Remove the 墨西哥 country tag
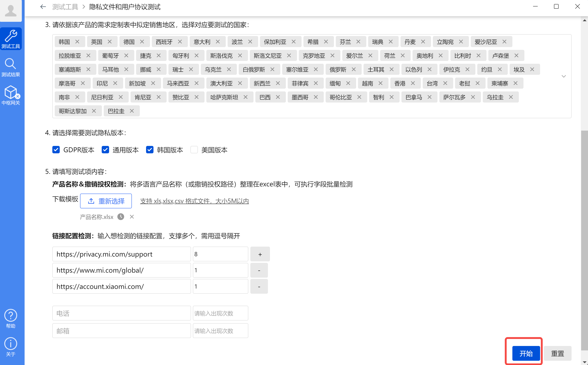The height and width of the screenshot is (365, 588). pyautogui.click(x=316, y=97)
